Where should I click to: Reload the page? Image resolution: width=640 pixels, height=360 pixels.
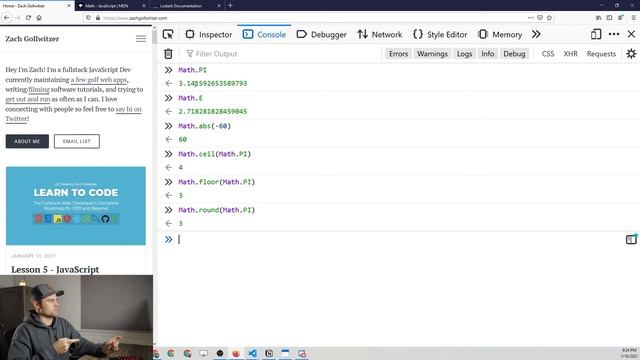28,18
